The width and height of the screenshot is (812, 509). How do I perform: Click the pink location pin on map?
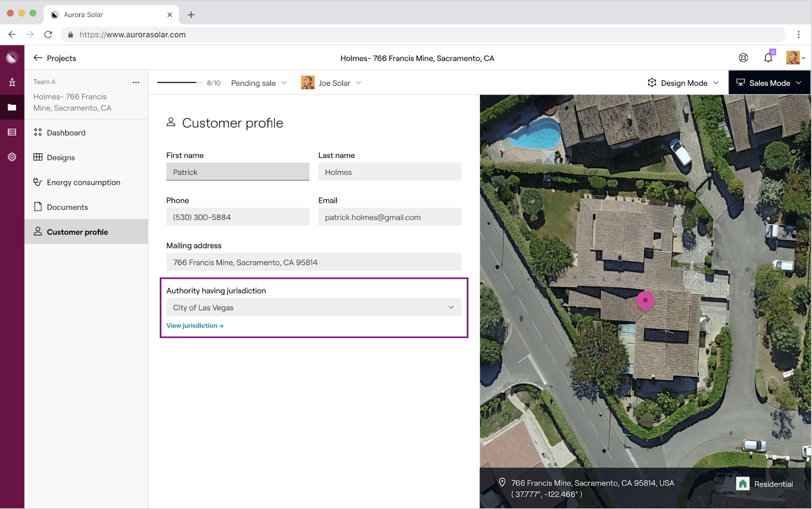tap(645, 301)
